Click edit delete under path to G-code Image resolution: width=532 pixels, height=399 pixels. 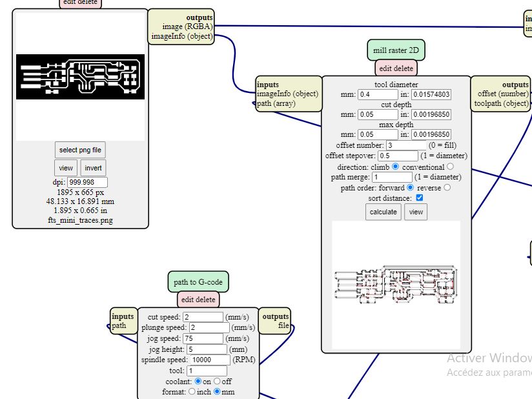pyautogui.click(x=198, y=300)
